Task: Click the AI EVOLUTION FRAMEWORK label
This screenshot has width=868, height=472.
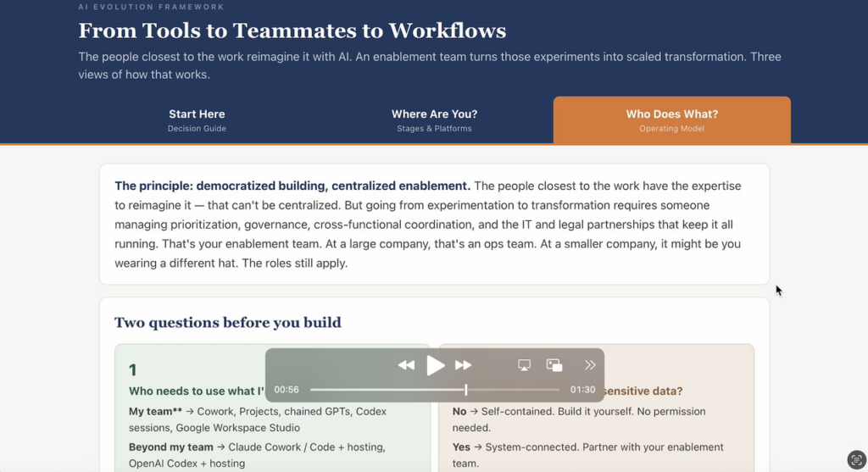Action: point(151,7)
